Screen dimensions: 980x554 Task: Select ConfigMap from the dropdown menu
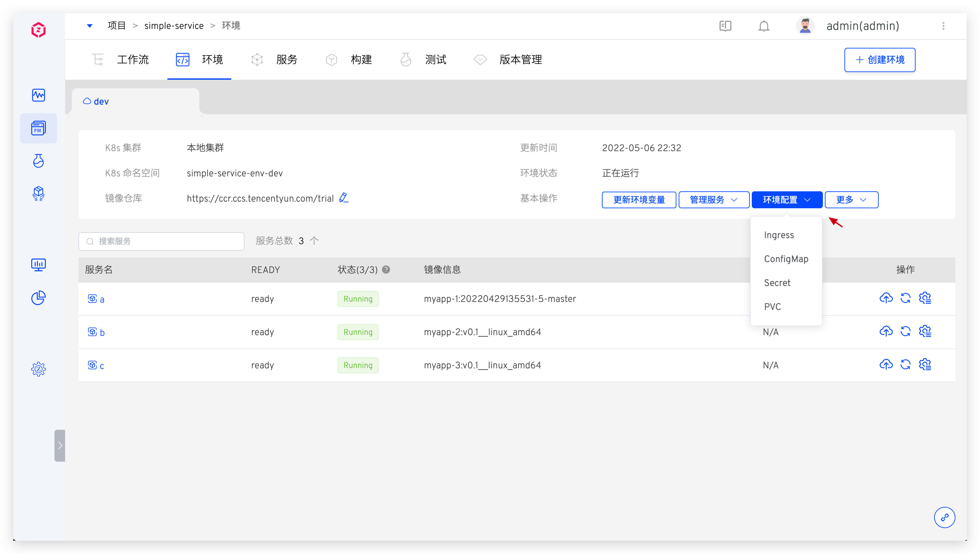tap(786, 259)
